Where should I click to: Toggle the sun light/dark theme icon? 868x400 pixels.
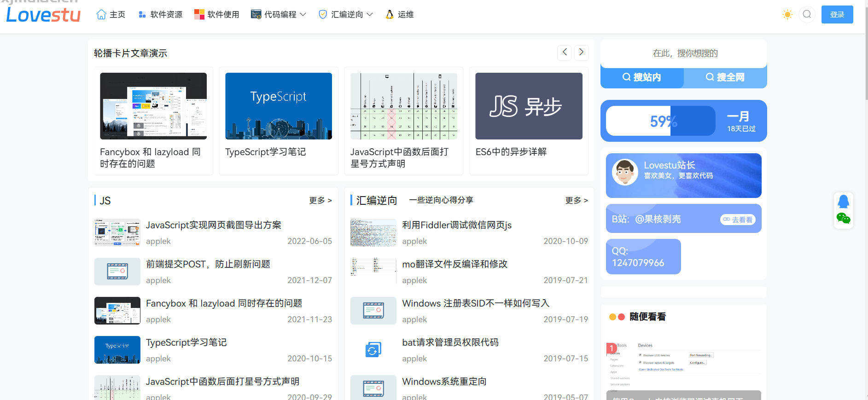click(x=787, y=15)
